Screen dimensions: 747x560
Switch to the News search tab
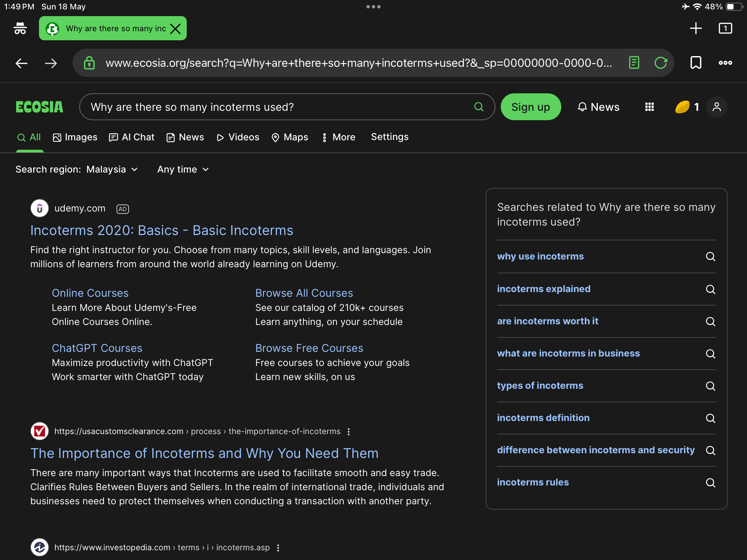pos(185,137)
